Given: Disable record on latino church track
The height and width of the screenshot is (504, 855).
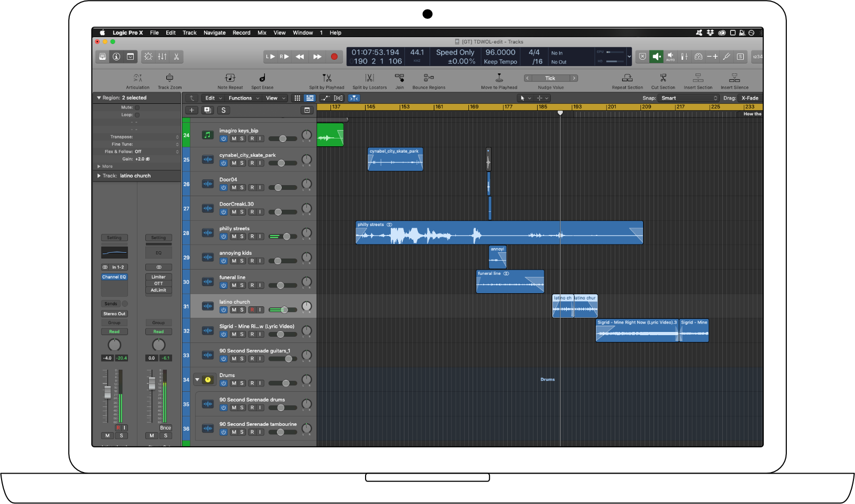Looking at the screenshot, I should (x=252, y=310).
